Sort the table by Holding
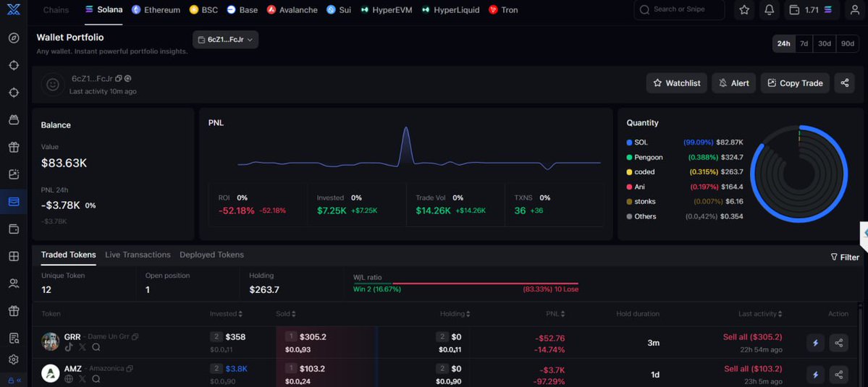This screenshot has width=868, height=387. (x=455, y=313)
